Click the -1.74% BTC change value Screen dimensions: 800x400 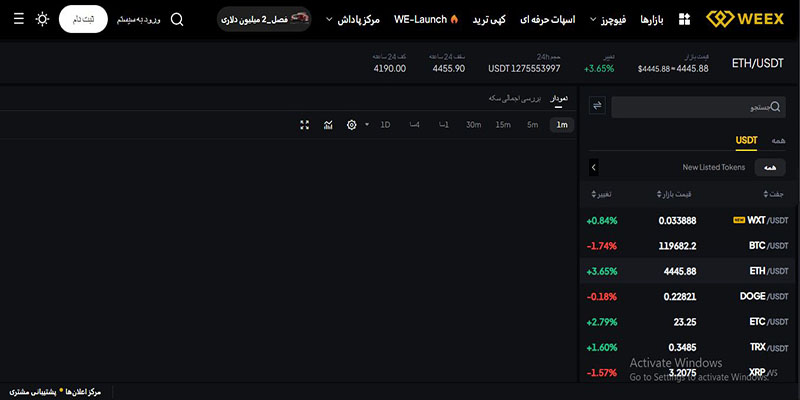(x=602, y=246)
